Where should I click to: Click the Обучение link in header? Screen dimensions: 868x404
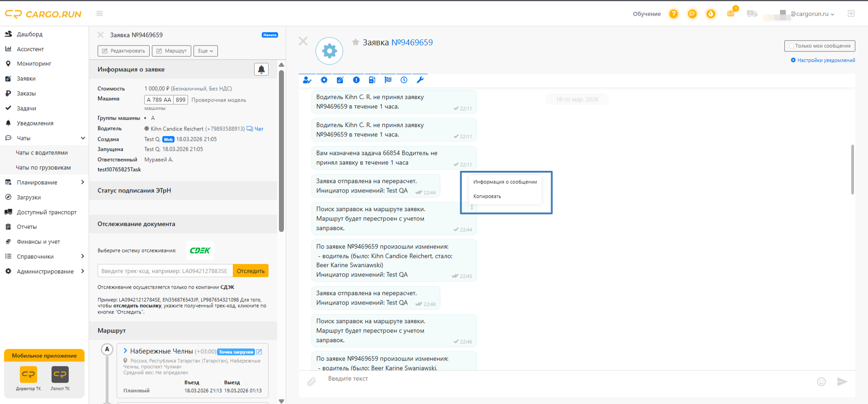[646, 14]
